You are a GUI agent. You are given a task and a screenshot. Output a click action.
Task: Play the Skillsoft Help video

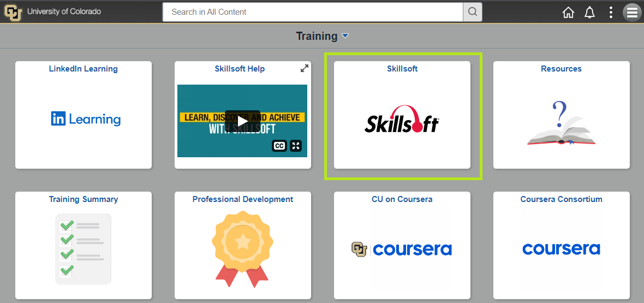242,121
